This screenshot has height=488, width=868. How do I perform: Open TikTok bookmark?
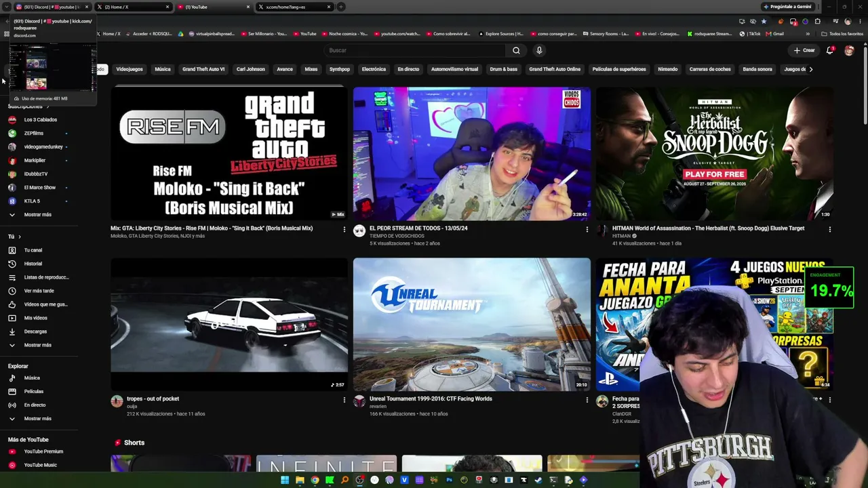pos(750,34)
